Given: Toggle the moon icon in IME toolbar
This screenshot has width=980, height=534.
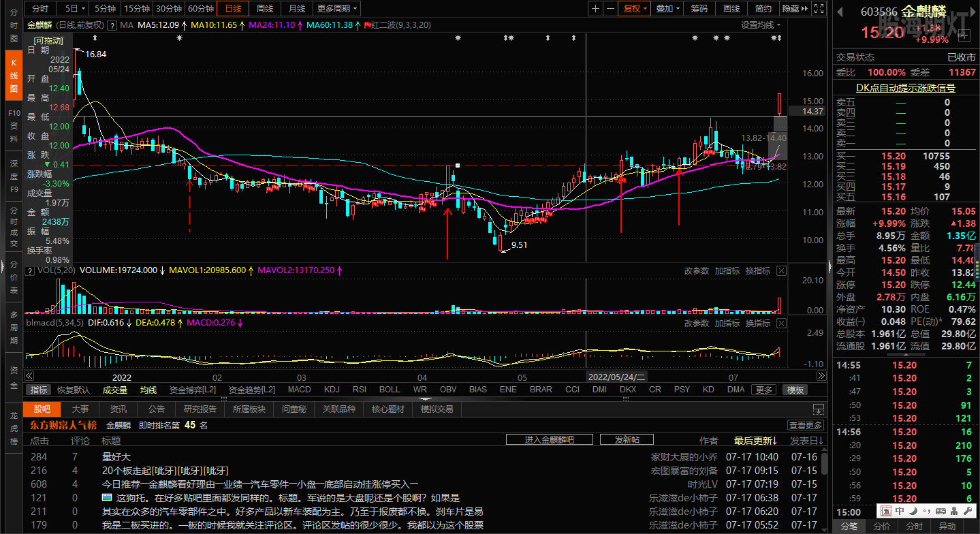Looking at the screenshot, I should pos(915,511).
